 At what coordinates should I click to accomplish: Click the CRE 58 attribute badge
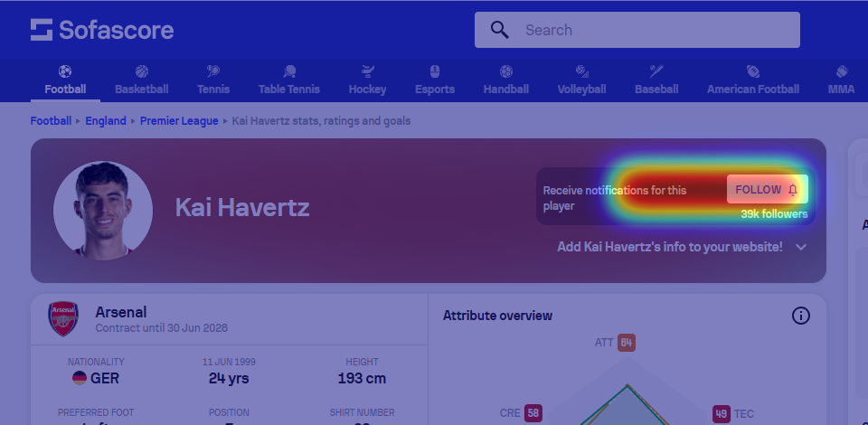pyautogui.click(x=533, y=413)
